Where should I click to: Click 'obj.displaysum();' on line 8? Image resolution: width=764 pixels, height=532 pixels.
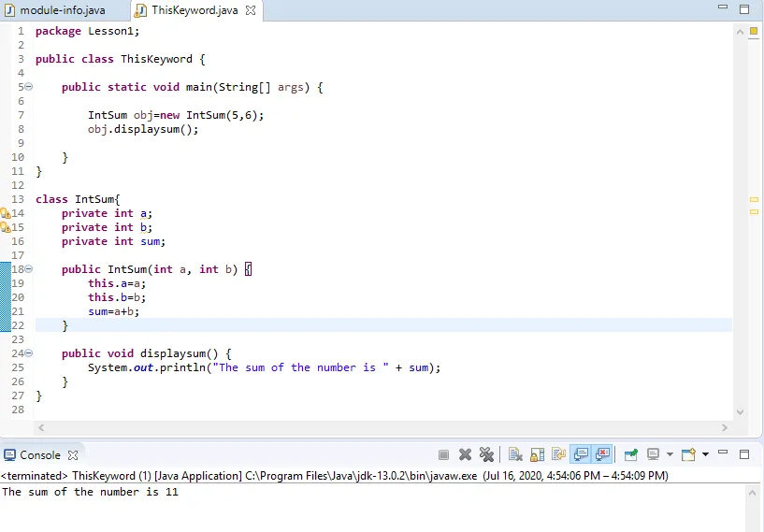point(143,130)
